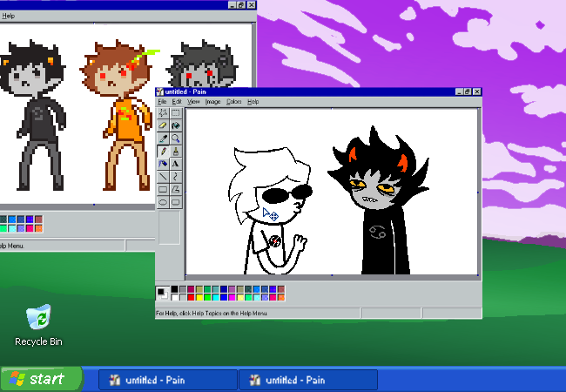This screenshot has height=392, width=566.
Task: Pick the maroon swatch in front palette
Action: pos(191,289)
